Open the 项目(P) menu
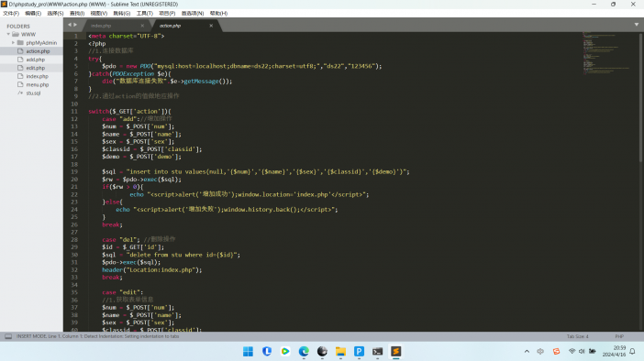The width and height of the screenshot is (644, 361). [167, 13]
